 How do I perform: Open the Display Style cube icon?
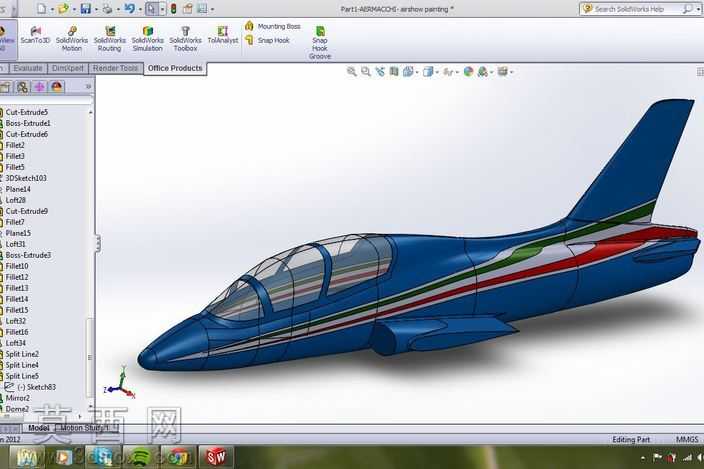pyautogui.click(x=428, y=72)
